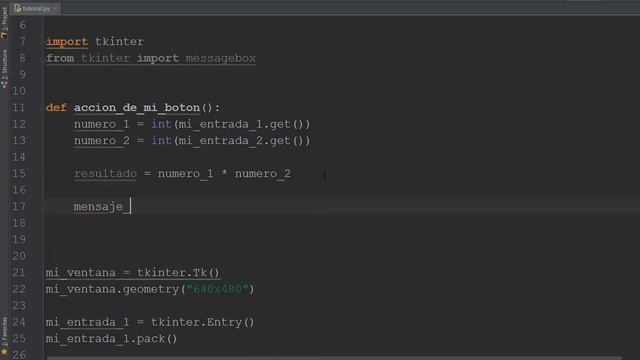Viewport: 640px width, 360px height.
Task: Select the tutorial.py editor tab
Action: [x=36, y=8]
